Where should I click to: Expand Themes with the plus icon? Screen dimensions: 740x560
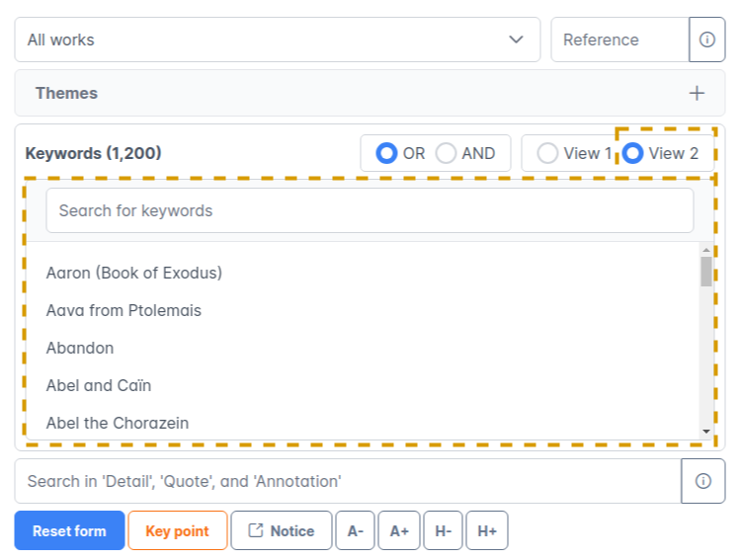[697, 93]
